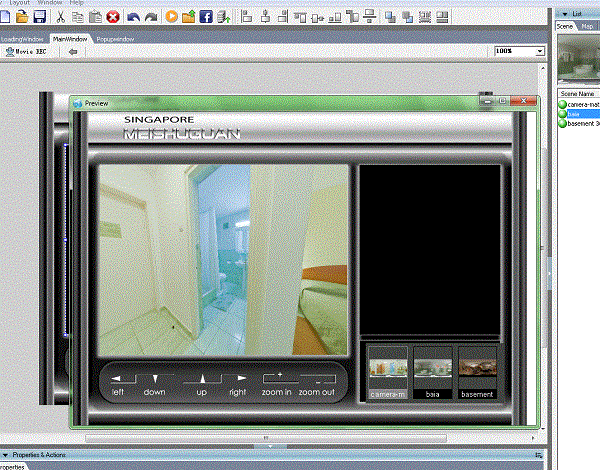Click the Align horizontal center icon
This screenshot has width=600, height=470.
point(265,17)
